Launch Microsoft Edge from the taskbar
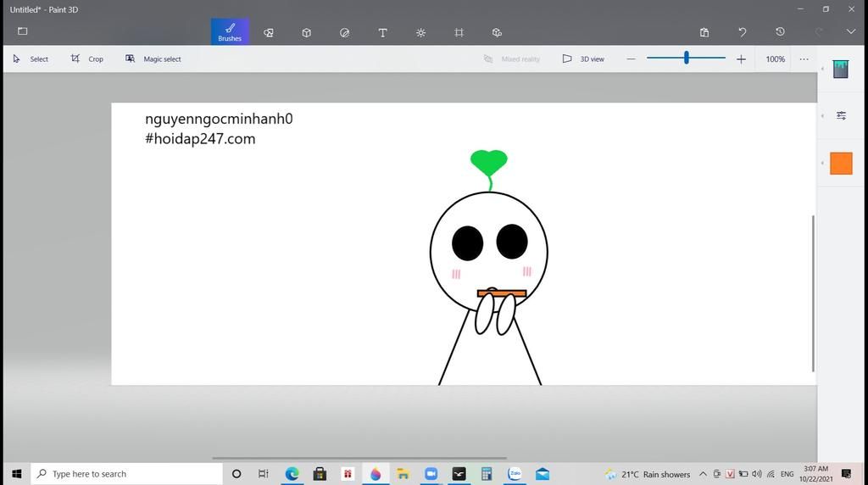The image size is (868, 485). [x=292, y=474]
